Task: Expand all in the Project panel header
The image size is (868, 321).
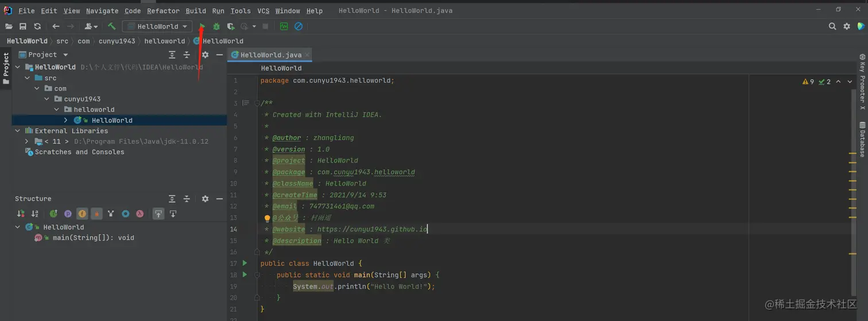Action: 172,55
